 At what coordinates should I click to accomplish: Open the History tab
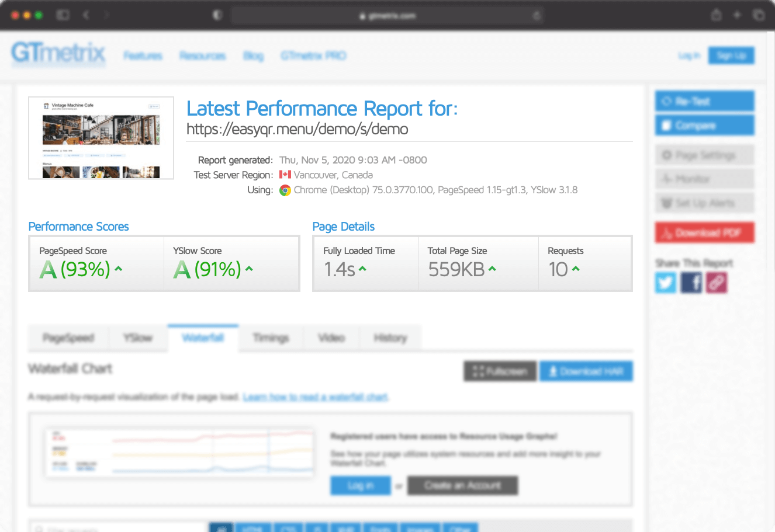tap(390, 338)
